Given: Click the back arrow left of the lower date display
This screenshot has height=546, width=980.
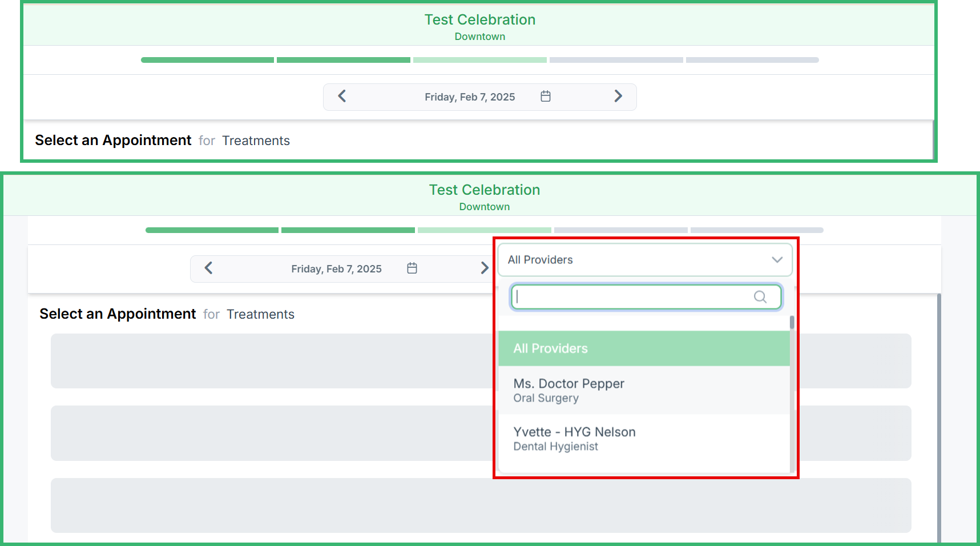Looking at the screenshot, I should [208, 268].
